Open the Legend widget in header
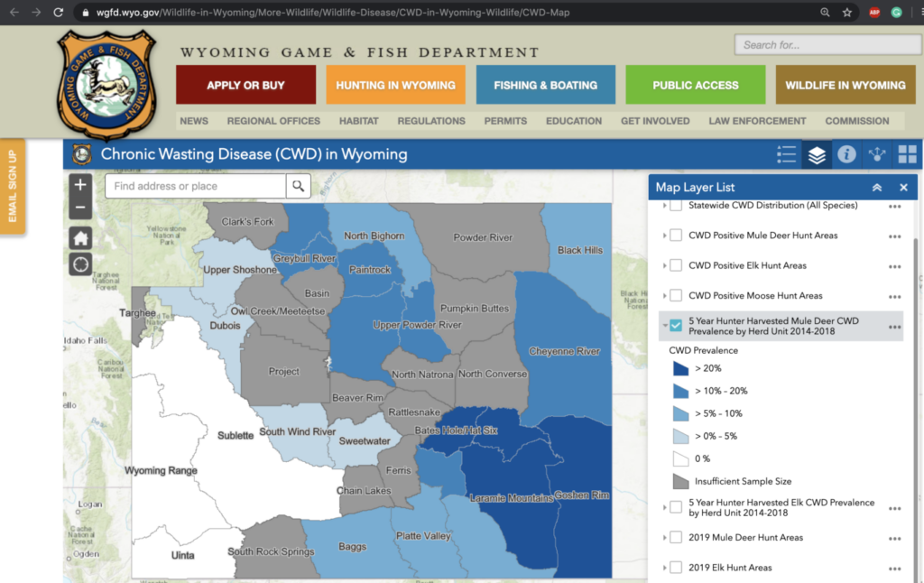The image size is (924, 583). [786, 154]
